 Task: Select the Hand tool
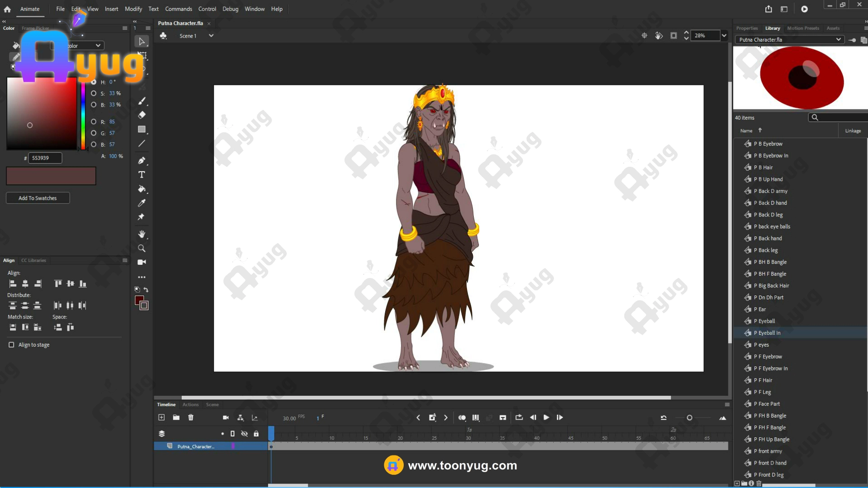click(142, 234)
